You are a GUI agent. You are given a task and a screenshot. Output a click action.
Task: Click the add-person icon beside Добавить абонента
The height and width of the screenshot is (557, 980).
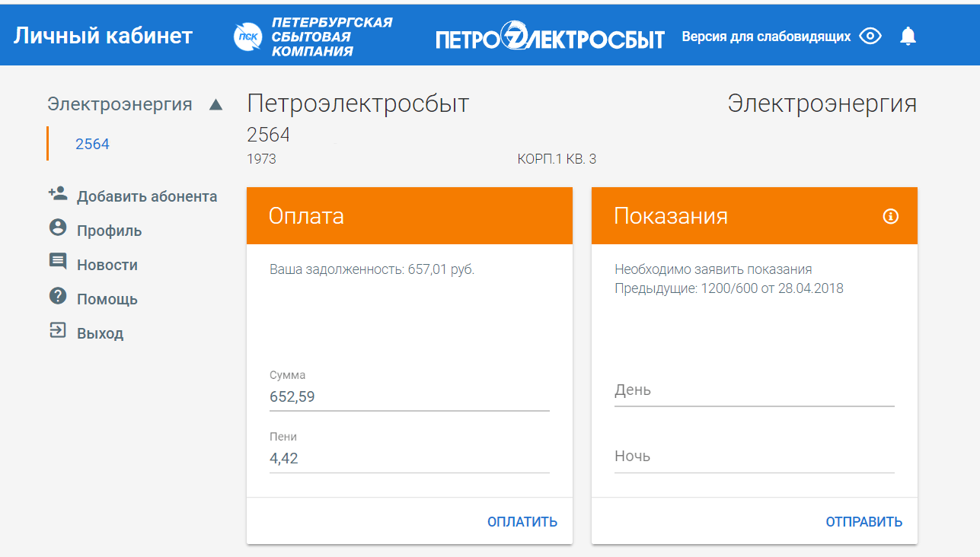click(x=58, y=193)
